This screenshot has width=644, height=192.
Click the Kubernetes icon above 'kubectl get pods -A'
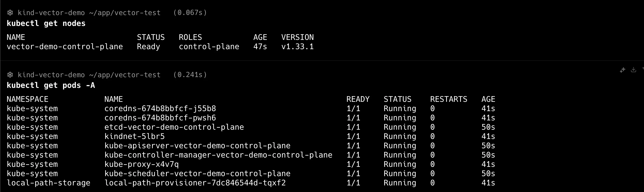(x=10, y=75)
